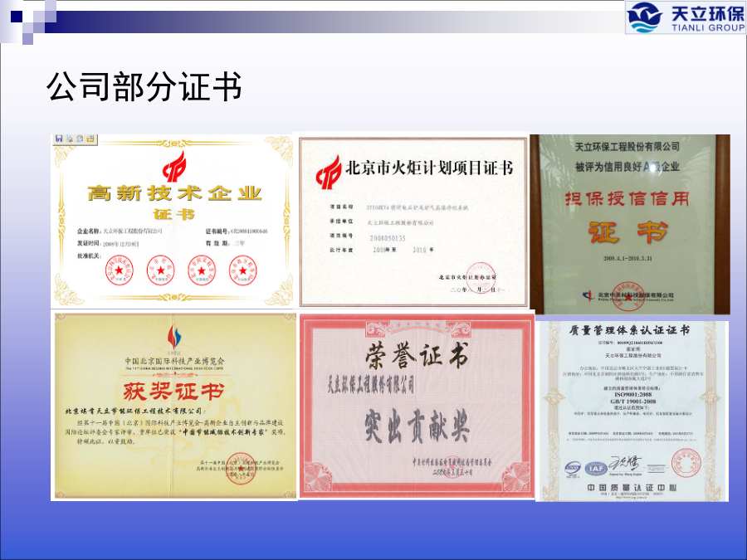The width and height of the screenshot is (747, 560).
Task: Click the red torch emblem beside 北京市火炬计划项目证书
Action: click(x=329, y=172)
